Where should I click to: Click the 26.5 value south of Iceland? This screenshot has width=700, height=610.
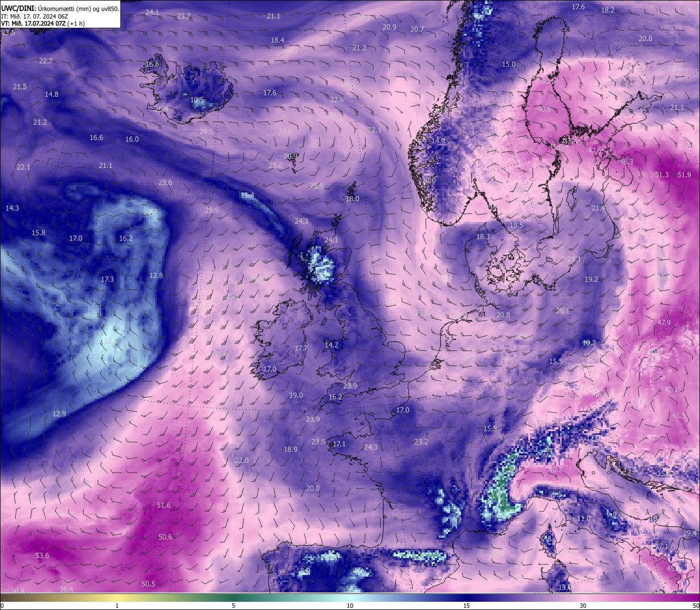point(206,131)
